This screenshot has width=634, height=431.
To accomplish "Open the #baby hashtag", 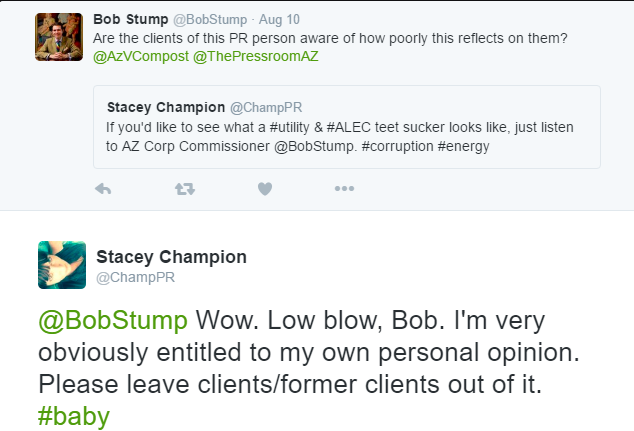I will [x=73, y=415].
